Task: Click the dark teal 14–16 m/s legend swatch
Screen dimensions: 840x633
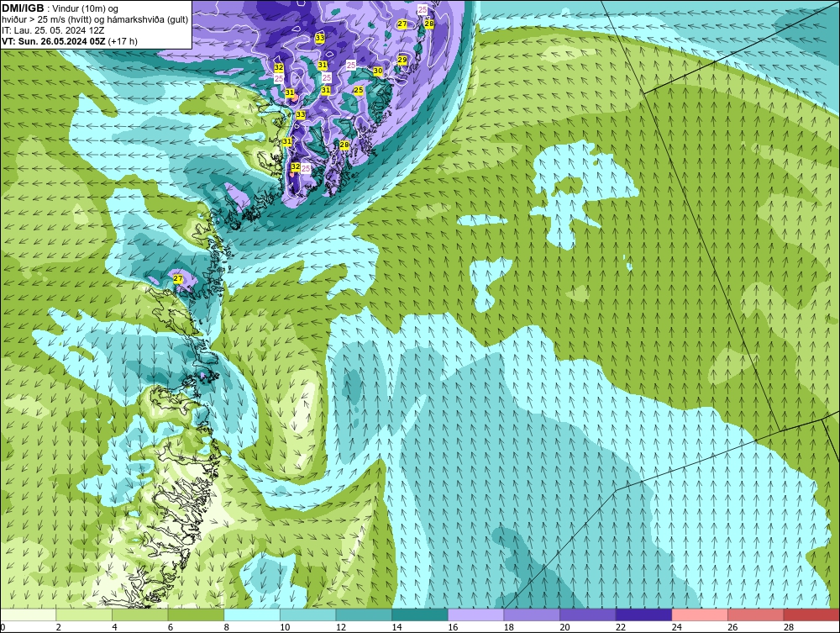Action: pos(420,615)
